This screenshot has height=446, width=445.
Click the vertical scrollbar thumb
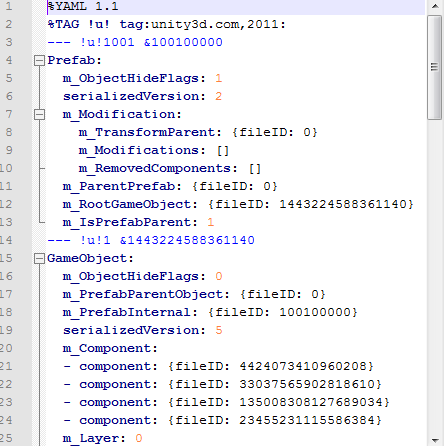click(434, 67)
